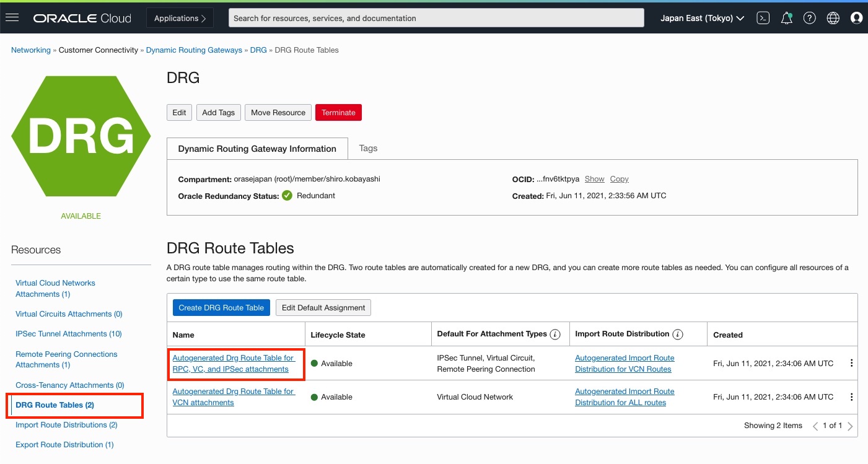
Task: Open the notifications bell
Action: [x=786, y=17]
